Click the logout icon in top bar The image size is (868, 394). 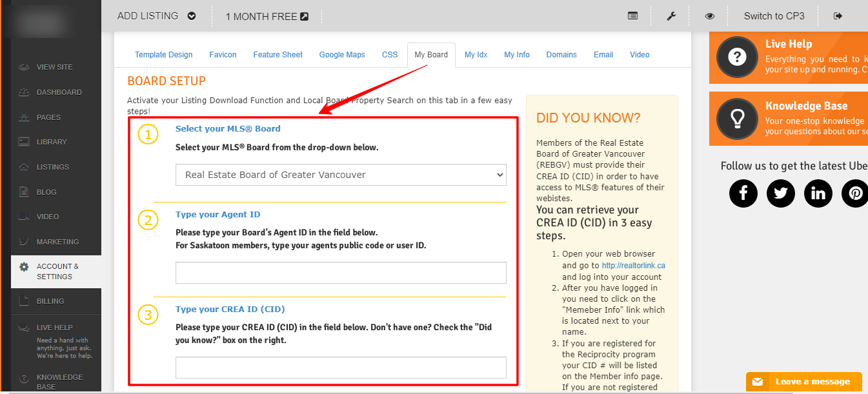coord(838,16)
